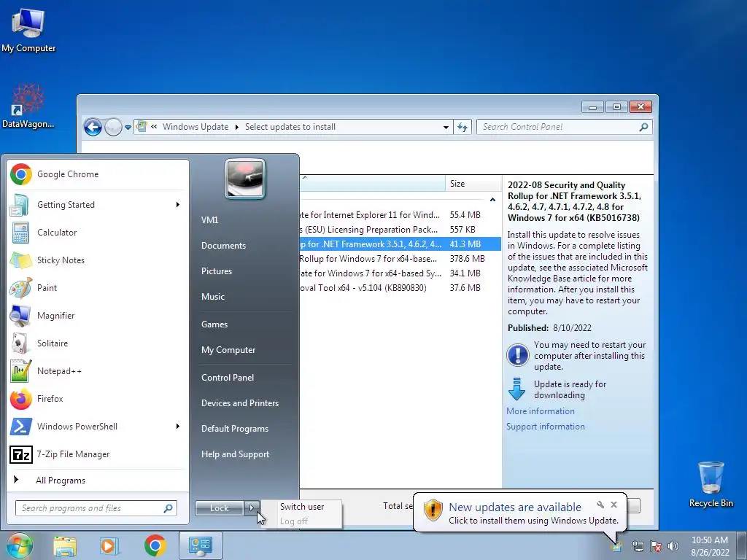Click Windows Update breadcrumb arrow
The width and height of the screenshot is (747, 560).
pos(237,127)
